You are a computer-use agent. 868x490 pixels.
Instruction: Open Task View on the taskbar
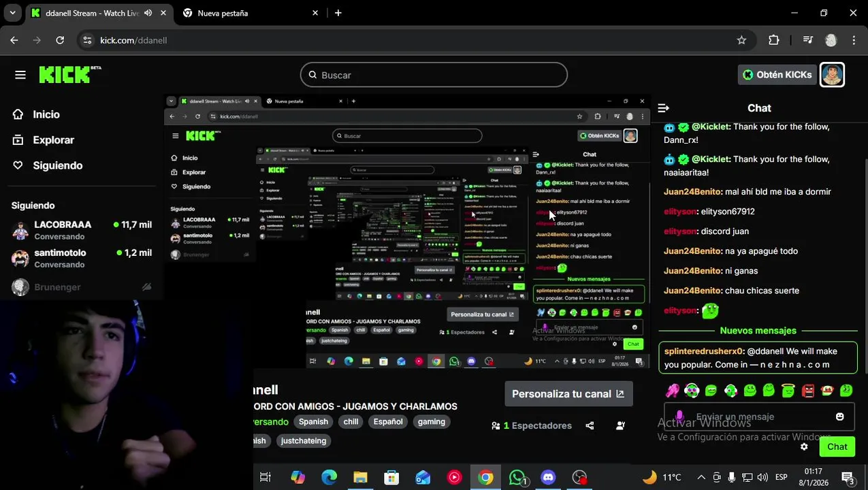click(x=266, y=477)
